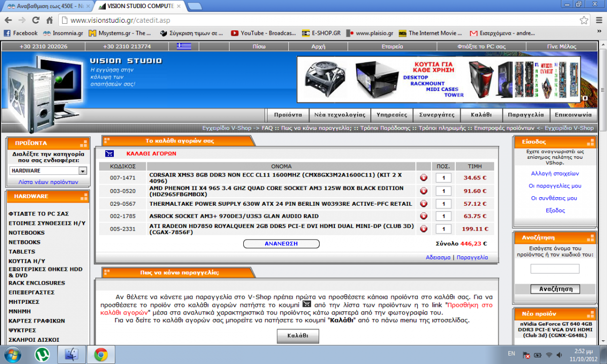
Task: Click the Finder-style taskbar icon
Action: point(72,355)
